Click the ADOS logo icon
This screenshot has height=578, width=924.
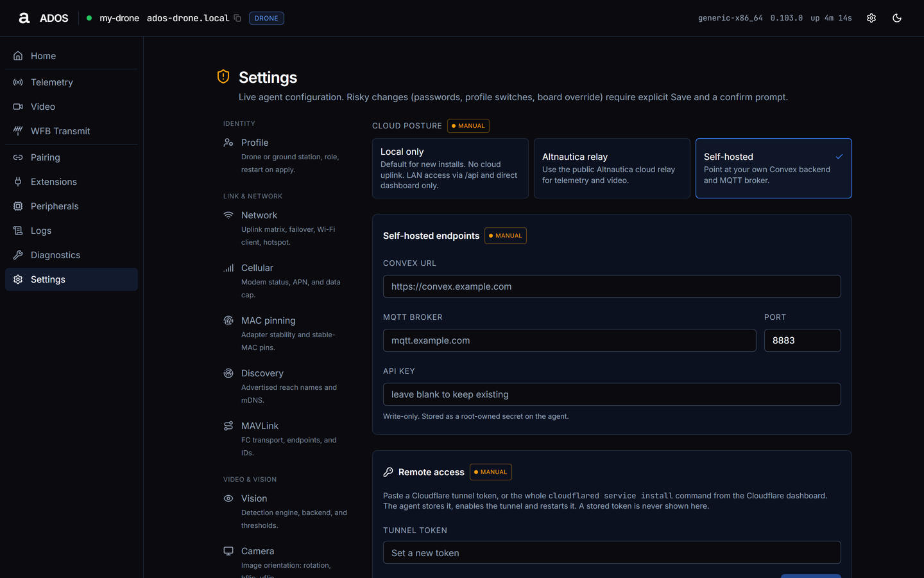click(24, 18)
